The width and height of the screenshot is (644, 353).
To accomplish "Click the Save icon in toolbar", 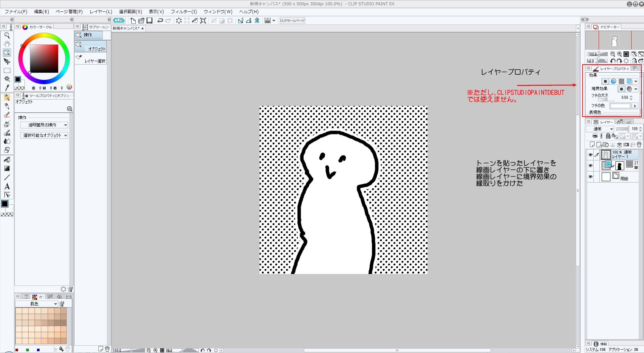I will [149, 21].
